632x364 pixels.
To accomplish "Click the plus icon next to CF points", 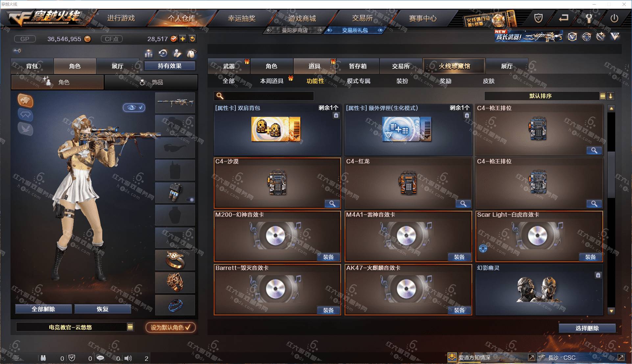I will tap(182, 39).
